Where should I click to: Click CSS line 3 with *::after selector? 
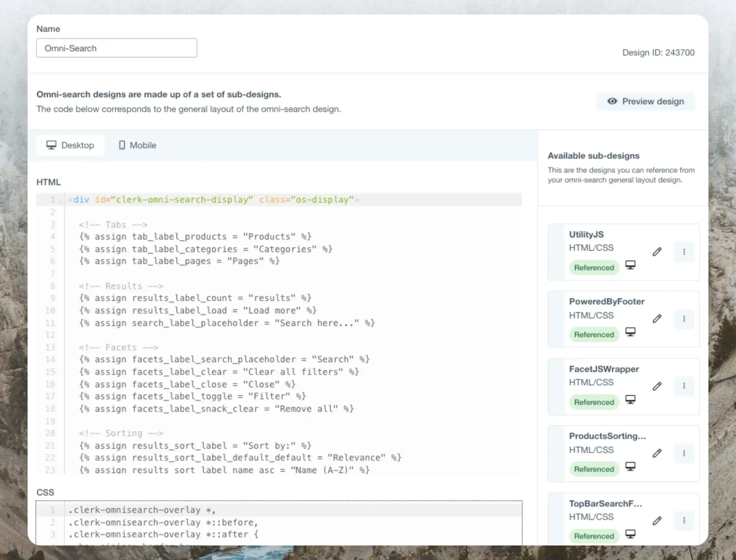(163, 534)
